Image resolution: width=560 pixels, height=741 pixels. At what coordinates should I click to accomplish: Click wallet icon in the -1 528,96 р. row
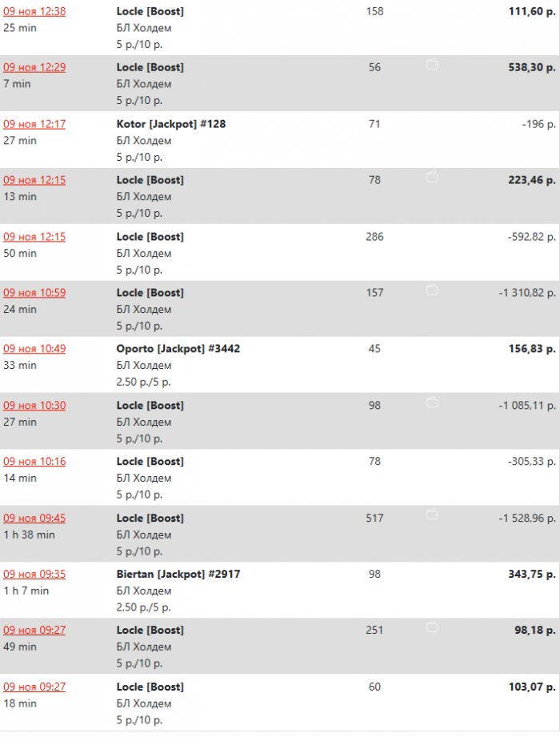(x=432, y=515)
